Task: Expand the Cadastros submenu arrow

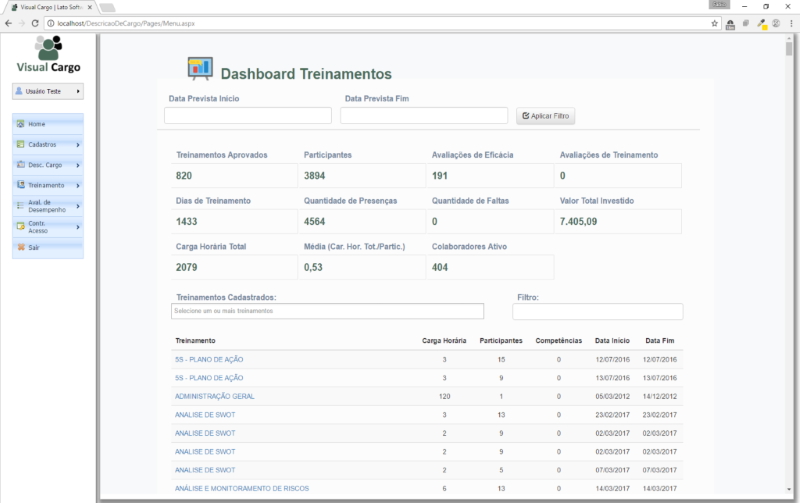Action: [78, 145]
